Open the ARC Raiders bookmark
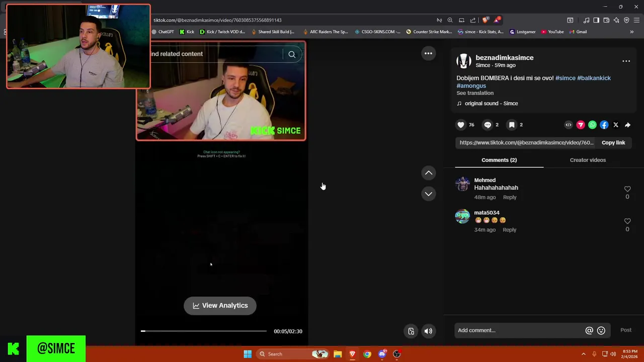Viewport: 644px width, 362px height. pyautogui.click(x=326, y=32)
